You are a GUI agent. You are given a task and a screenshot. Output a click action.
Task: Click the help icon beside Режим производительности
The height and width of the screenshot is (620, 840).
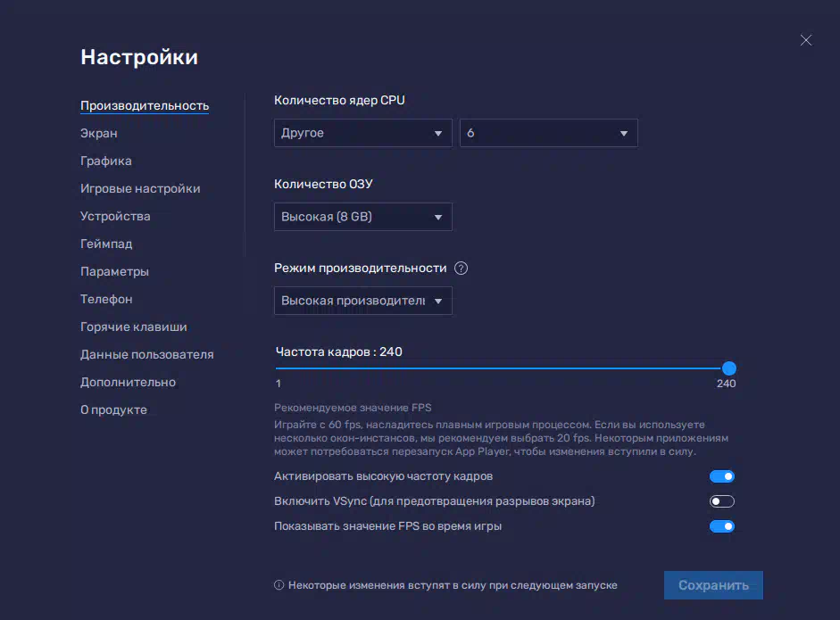pyautogui.click(x=461, y=269)
